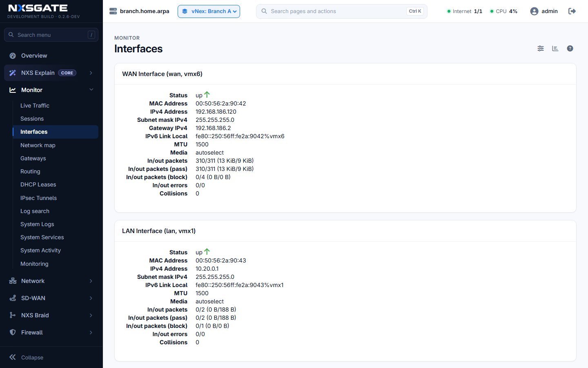Click the logout icon in top bar
Image resolution: width=588 pixels, height=368 pixels.
pyautogui.click(x=572, y=11)
